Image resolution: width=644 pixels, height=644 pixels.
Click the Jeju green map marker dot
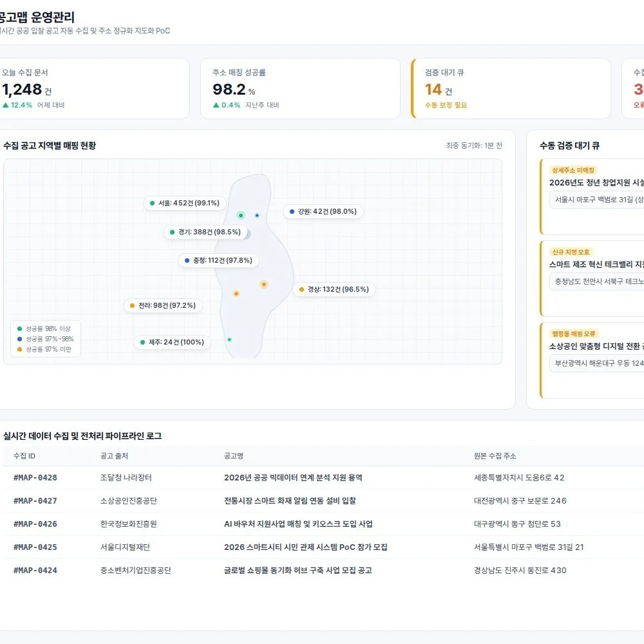(230, 339)
